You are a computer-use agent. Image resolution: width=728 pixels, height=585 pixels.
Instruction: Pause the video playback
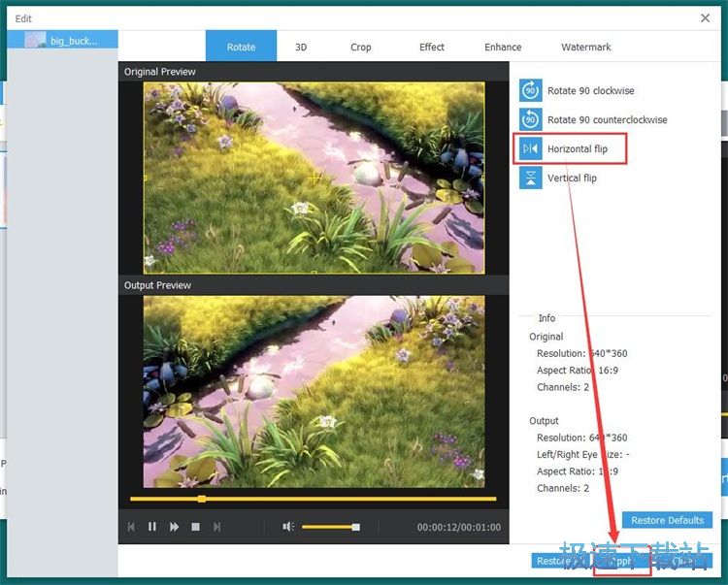[x=151, y=527]
